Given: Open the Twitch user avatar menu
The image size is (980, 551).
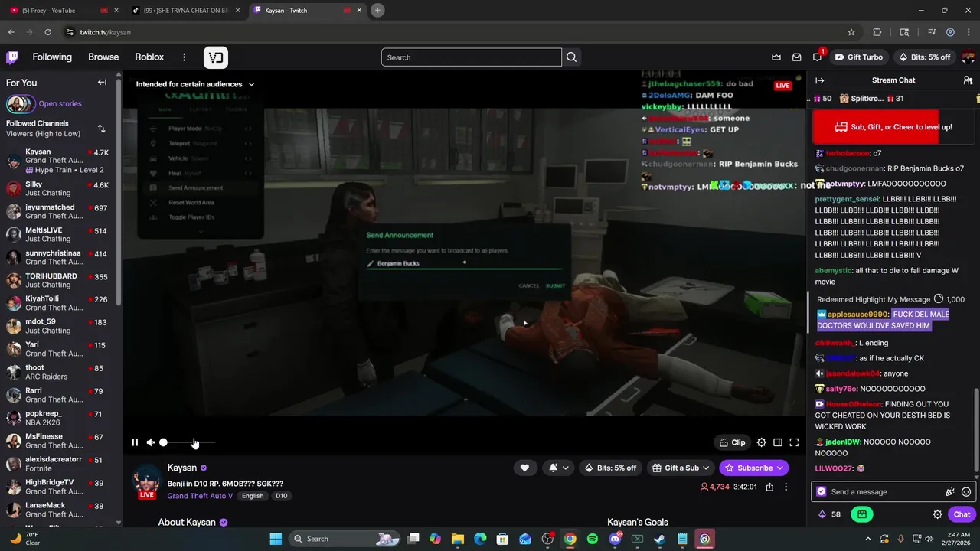Looking at the screenshot, I should tap(968, 57).
